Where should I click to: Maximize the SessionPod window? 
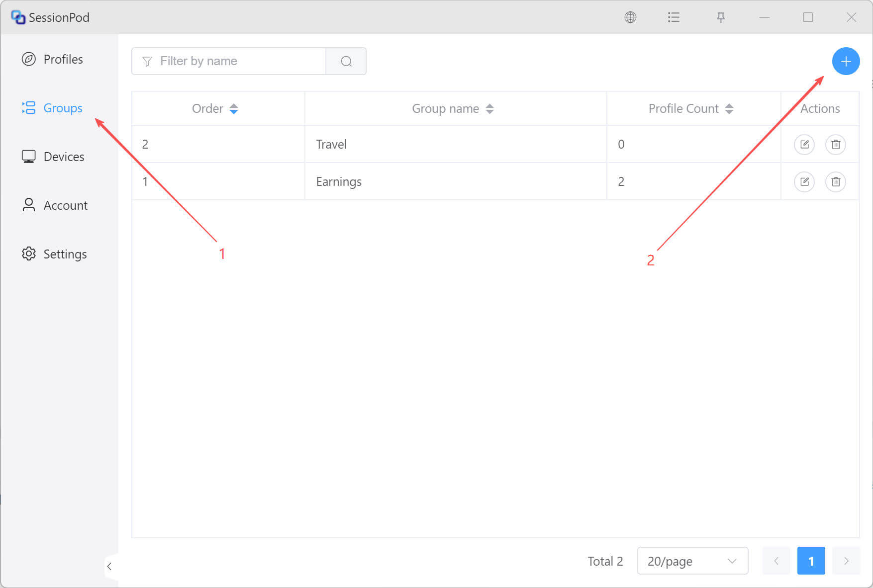(x=808, y=17)
